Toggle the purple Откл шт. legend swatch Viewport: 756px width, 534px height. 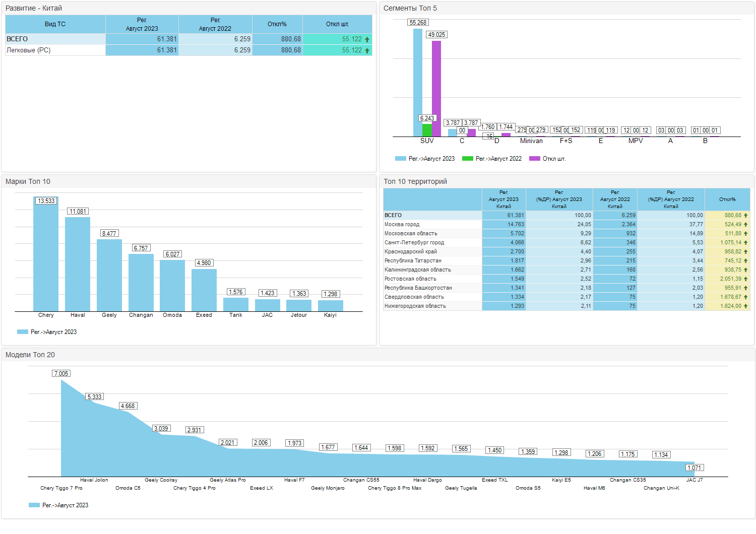click(534, 159)
